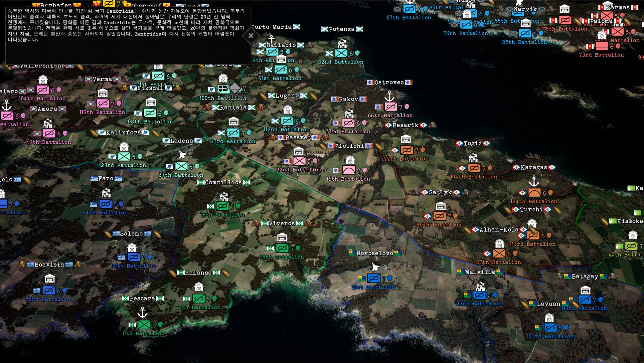Screen dimensions: 644x363
Task: Click the Compillios city label
Action: point(223,182)
